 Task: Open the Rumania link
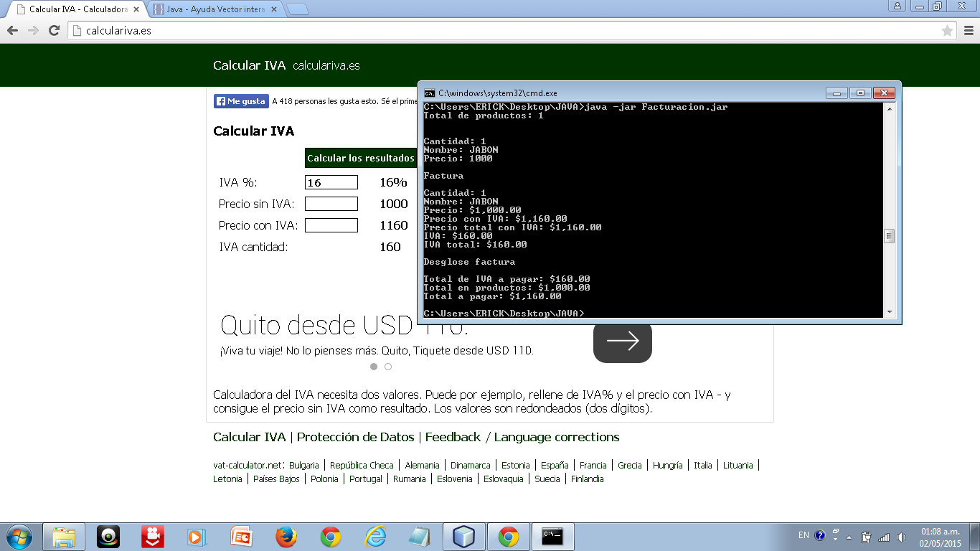410,479
